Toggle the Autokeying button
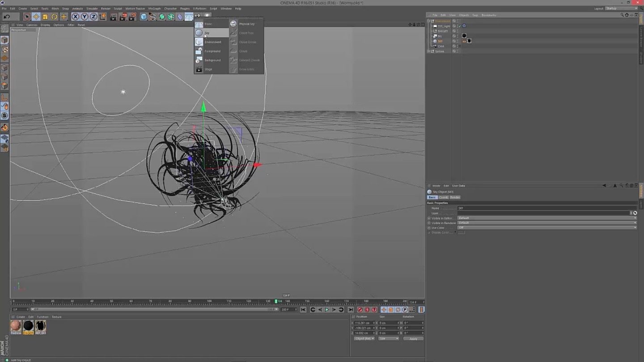This screenshot has width=644, height=362. (367, 310)
